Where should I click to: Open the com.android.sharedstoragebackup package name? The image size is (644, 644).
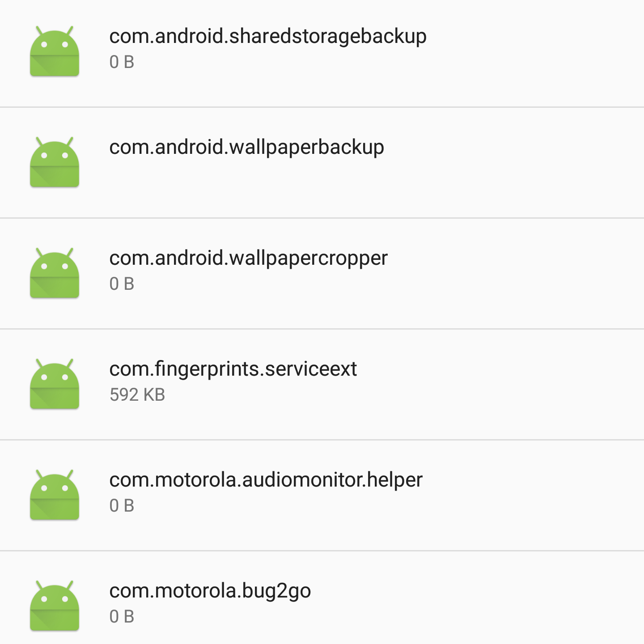coord(268,36)
